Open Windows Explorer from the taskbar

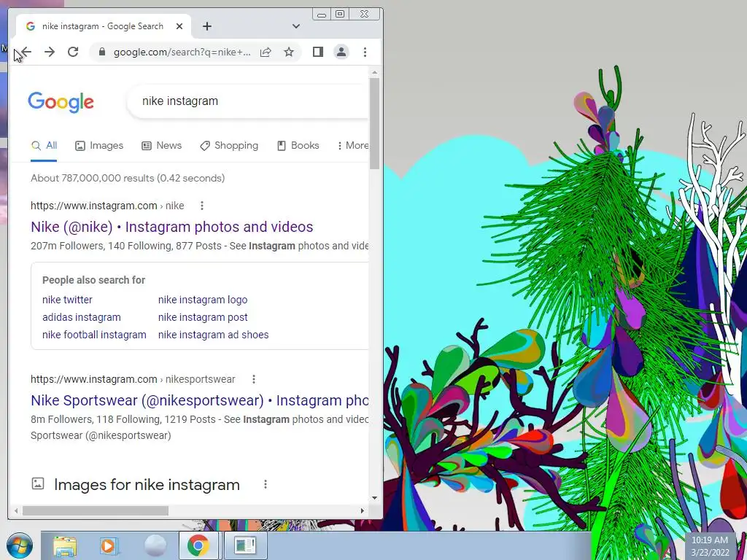65,545
